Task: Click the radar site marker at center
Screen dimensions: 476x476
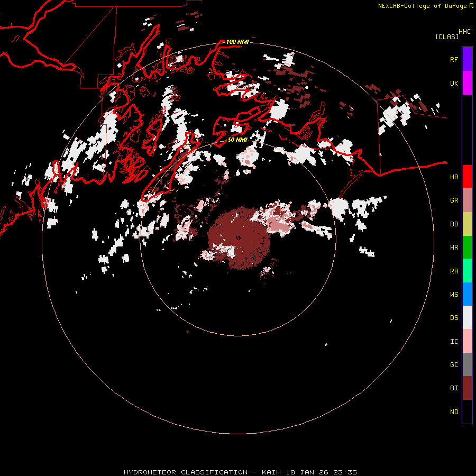Action: pyautogui.click(x=238, y=238)
